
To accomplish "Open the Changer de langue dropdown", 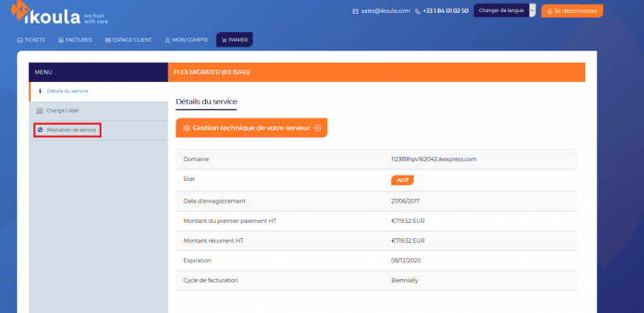I will point(505,10).
